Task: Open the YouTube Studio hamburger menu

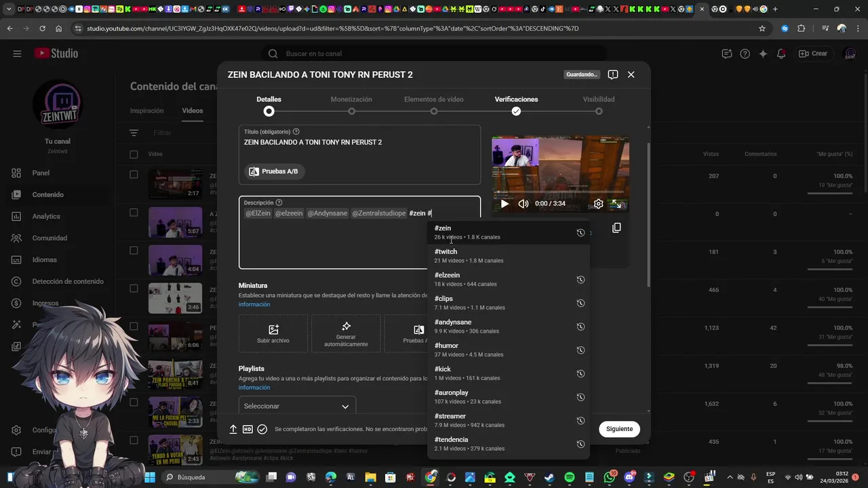Action: 17,54
